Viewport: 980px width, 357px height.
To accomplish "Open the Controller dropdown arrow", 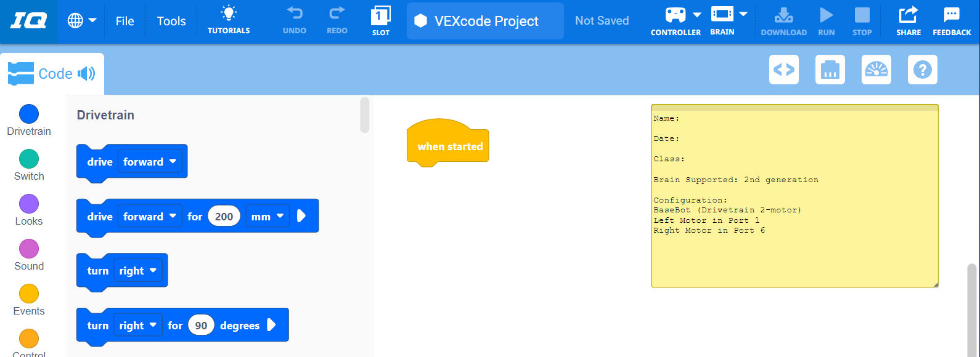I will click(697, 15).
